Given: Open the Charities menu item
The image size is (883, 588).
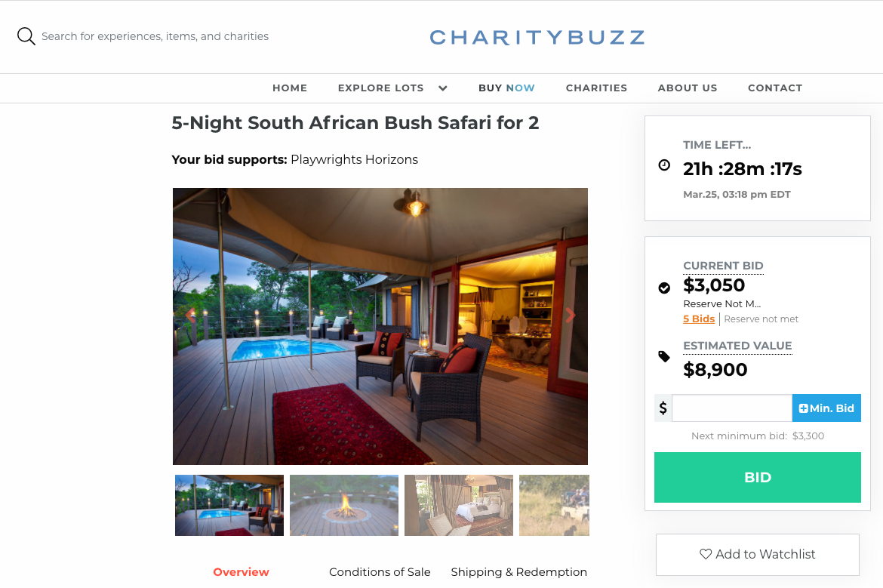Looking at the screenshot, I should [596, 88].
